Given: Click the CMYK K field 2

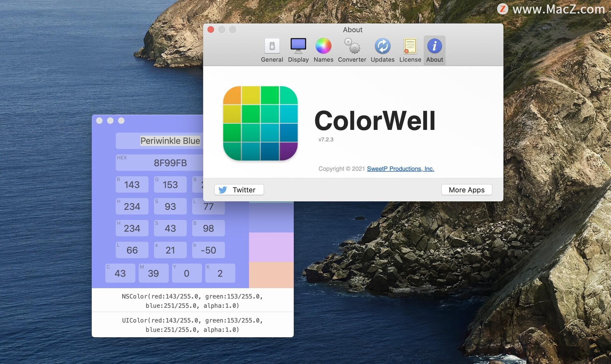Looking at the screenshot, I should [220, 273].
